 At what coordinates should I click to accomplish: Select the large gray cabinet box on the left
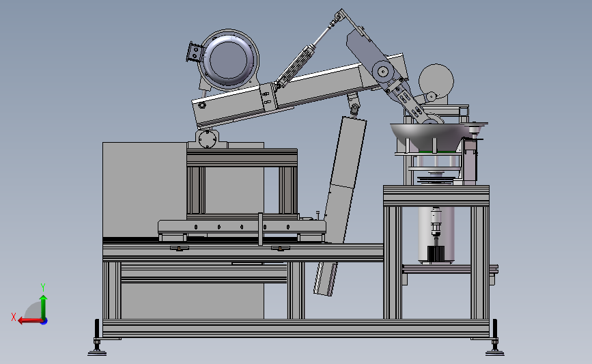pyautogui.click(x=145, y=190)
